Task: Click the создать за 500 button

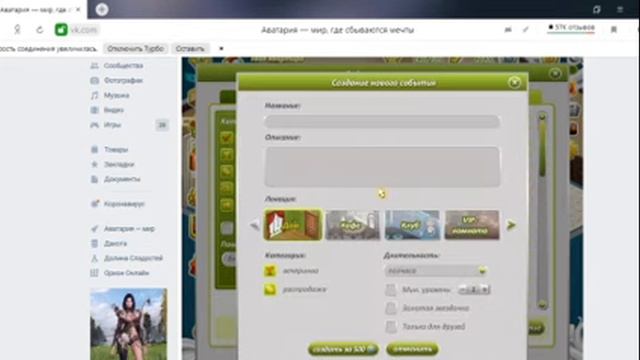Action: click(343, 349)
